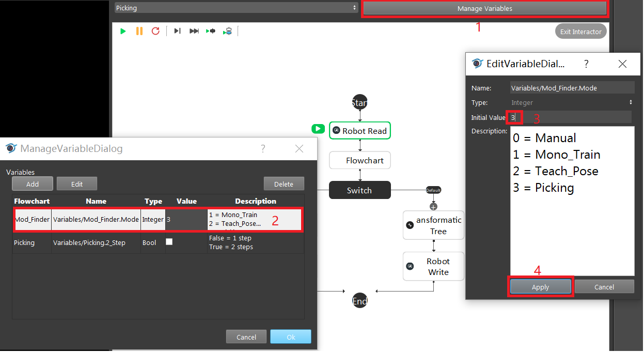Click EditVariableDialog help question mark
The image size is (644, 352).
pos(586,64)
